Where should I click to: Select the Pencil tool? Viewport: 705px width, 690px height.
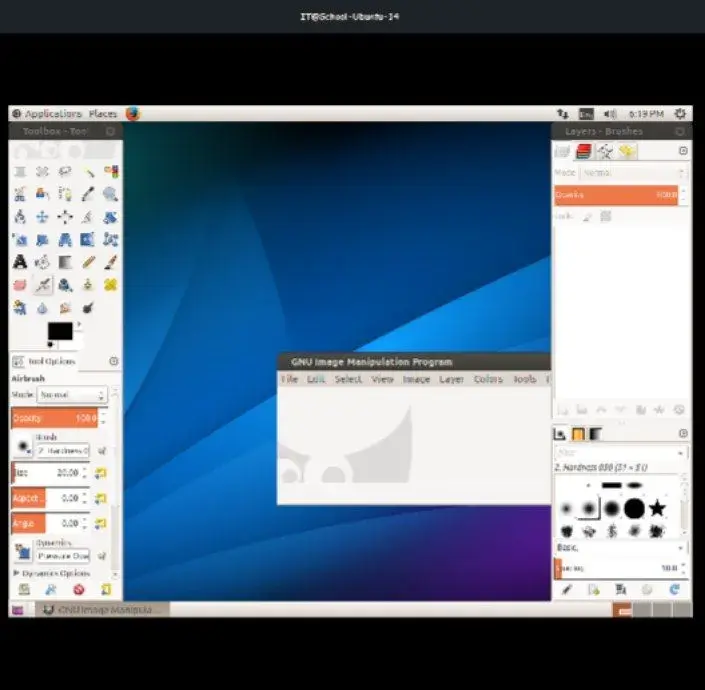tap(88, 262)
